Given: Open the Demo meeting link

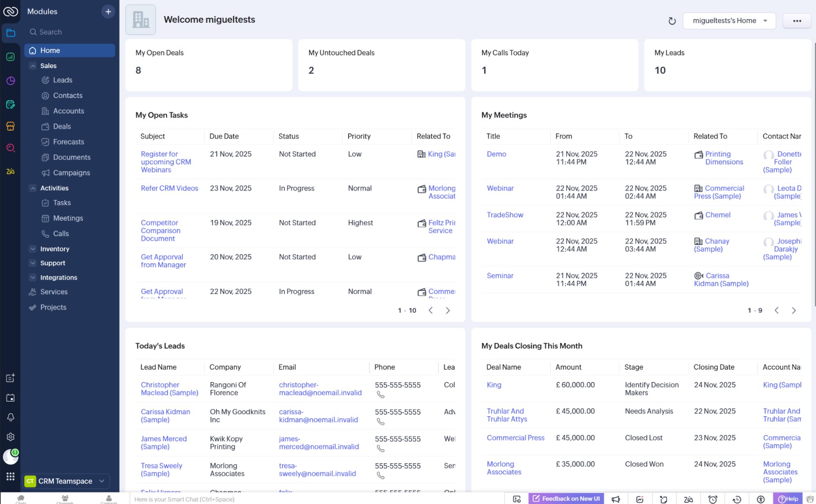Looking at the screenshot, I should pos(496,154).
